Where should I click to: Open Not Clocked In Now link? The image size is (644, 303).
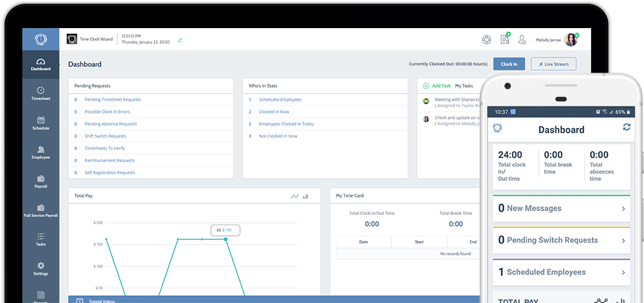[x=278, y=136]
